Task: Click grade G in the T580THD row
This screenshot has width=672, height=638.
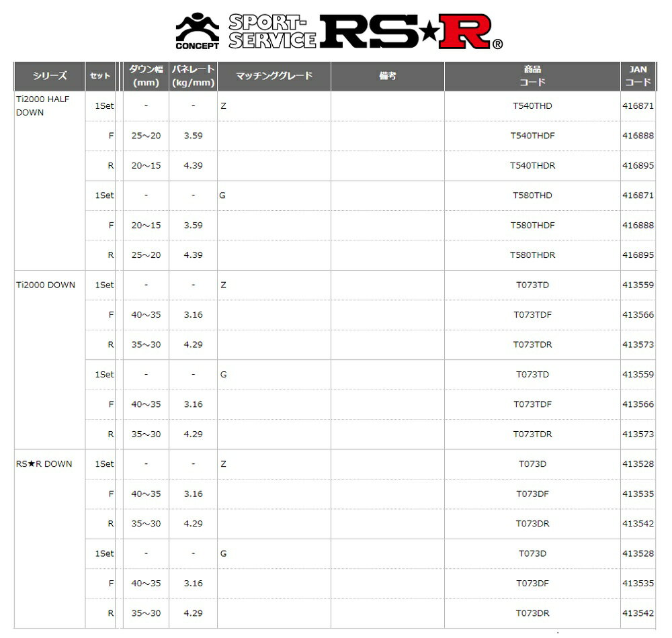Action: [x=222, y=195]
